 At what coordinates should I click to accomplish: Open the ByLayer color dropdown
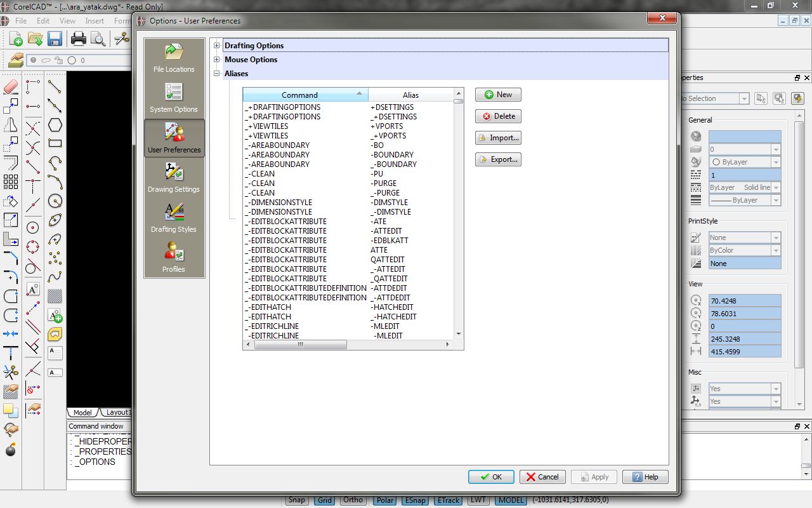click(776, 162)
